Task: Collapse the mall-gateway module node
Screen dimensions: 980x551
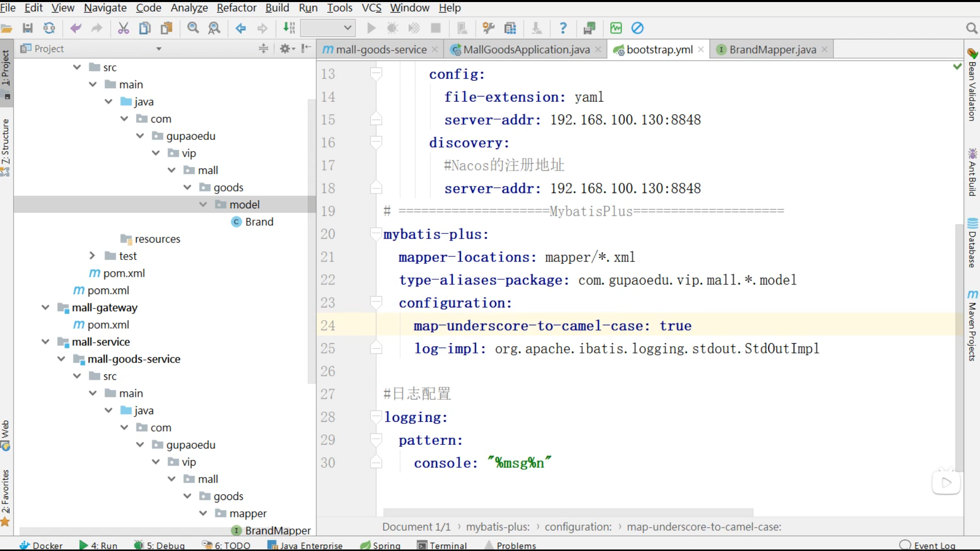Action: (x=45, y=307)
